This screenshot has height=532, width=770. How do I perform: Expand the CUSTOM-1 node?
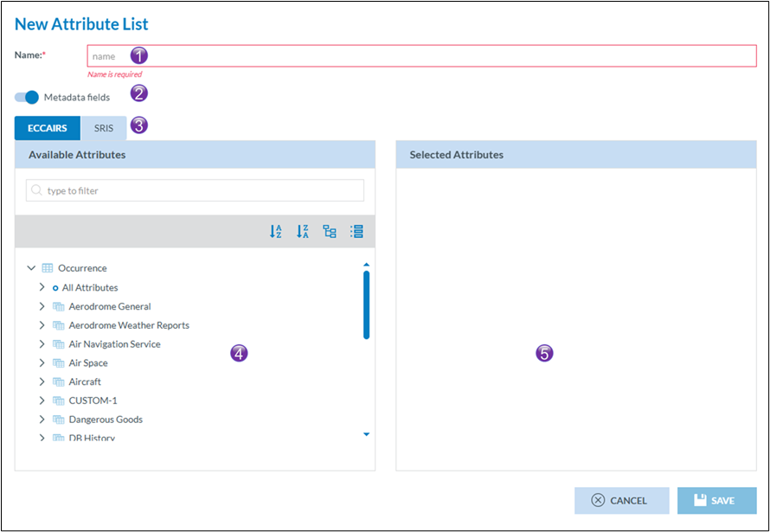tap(42, 401)
